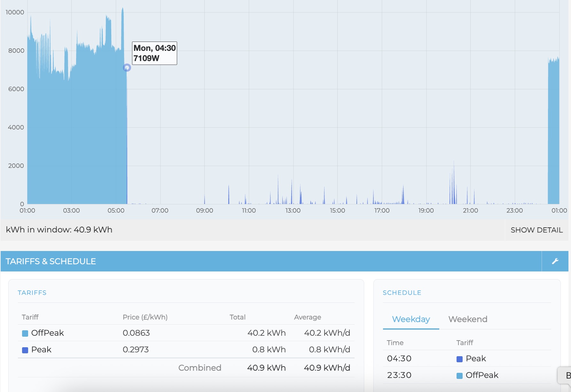The height and width of the screenshot is (392, 571).
Task: Click the highlighted 04:30 data point marker
Action: 127,67
